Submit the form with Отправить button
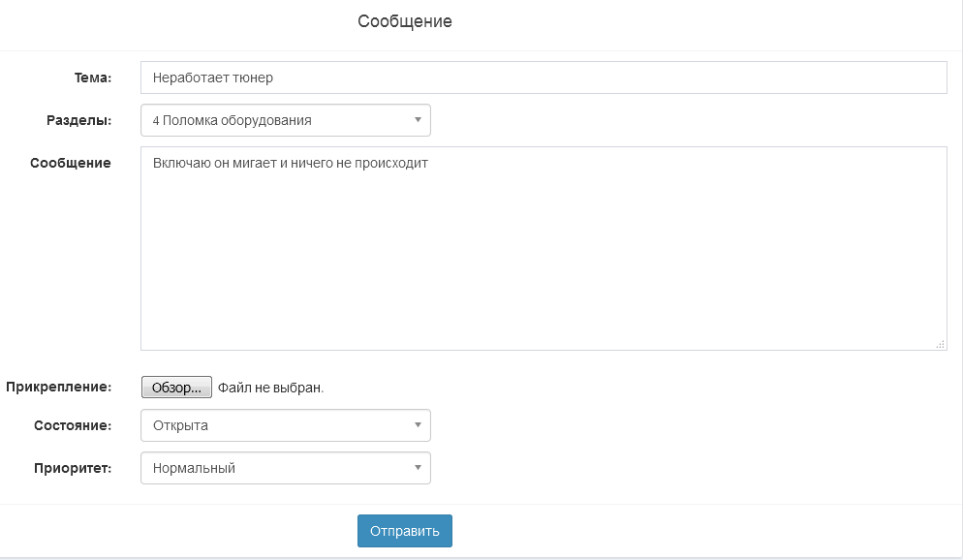The height and width of the screenshot is (560, 963). click(x=404, y=531)
